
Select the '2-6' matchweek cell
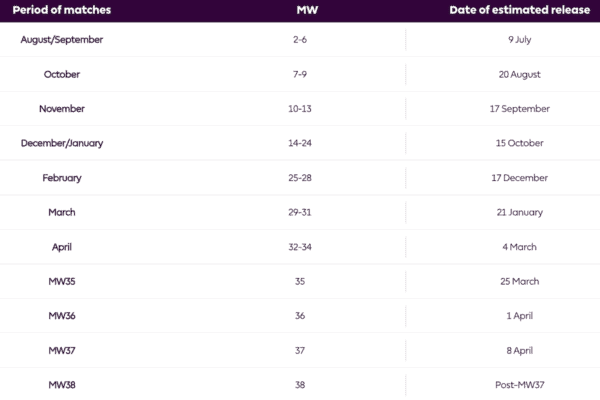click(300, 39)
